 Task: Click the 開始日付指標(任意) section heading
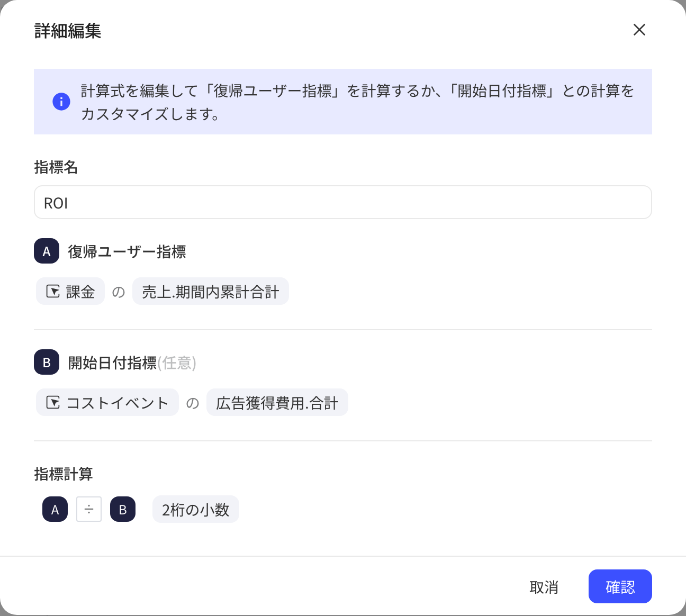click(x=132, y=363)
